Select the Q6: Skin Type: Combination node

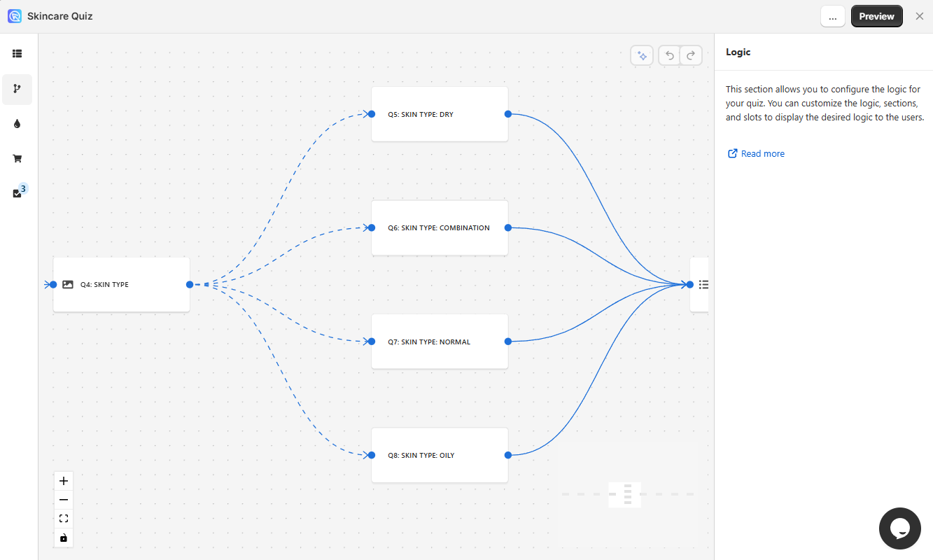439,227
